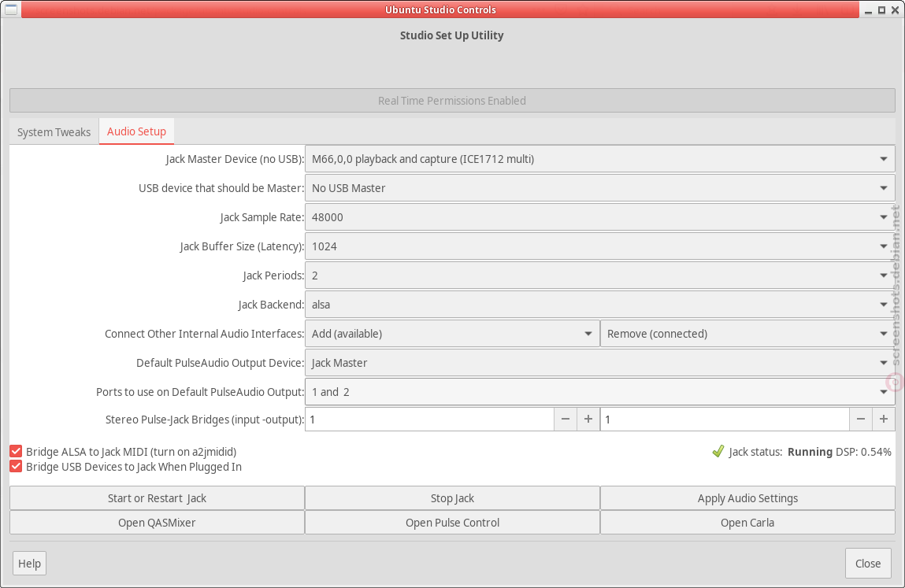Click the Studio Set Up Utility heading
The height and width of the screenshot is (588, 905).
click(452, 35)
